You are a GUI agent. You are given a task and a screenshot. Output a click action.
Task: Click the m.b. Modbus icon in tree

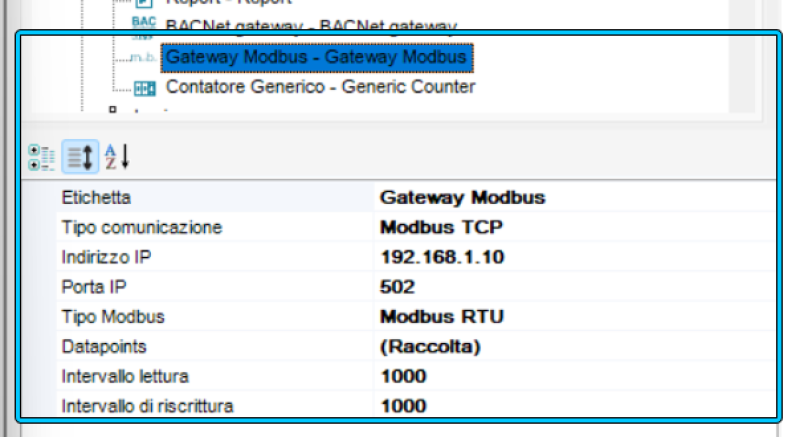[x=143, y=58]
